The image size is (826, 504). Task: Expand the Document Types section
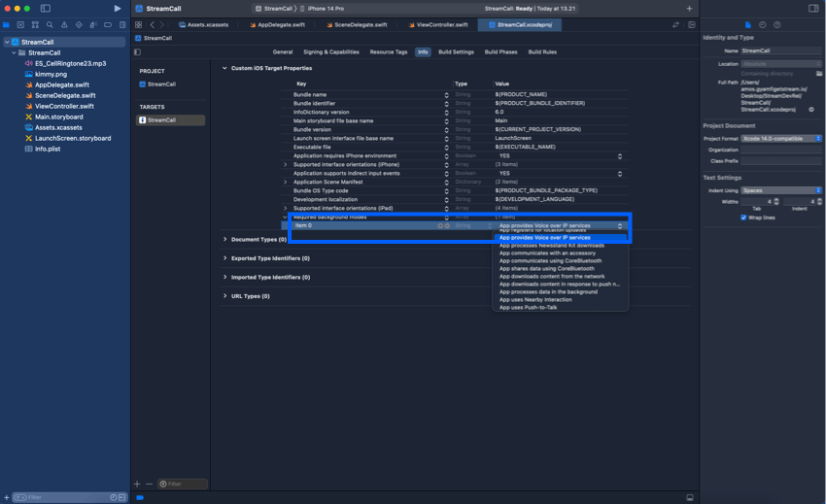[225, 239]
